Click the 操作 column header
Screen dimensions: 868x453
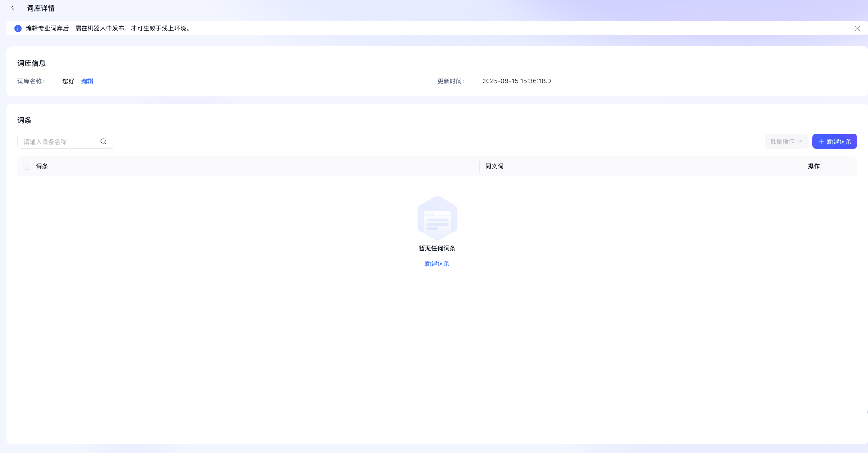[x=813, y=167]
